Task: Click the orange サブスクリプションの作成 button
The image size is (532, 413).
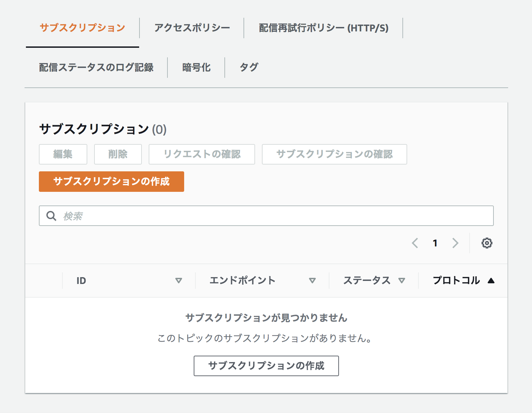Action: (x=111, y=182)
